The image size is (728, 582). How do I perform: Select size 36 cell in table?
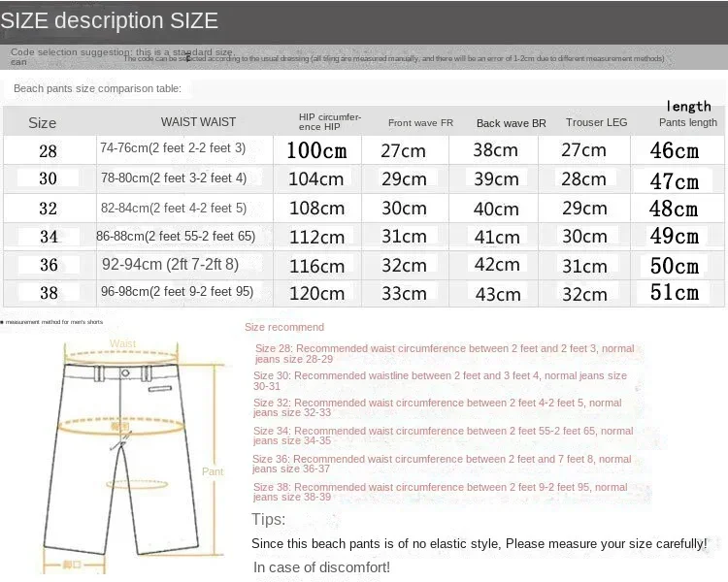click(x=49, y=265)
